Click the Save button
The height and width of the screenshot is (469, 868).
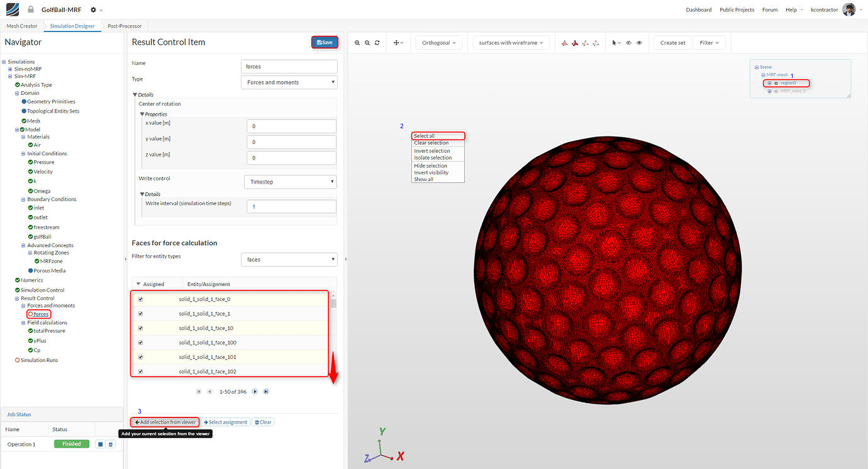[x=325, y=41]
